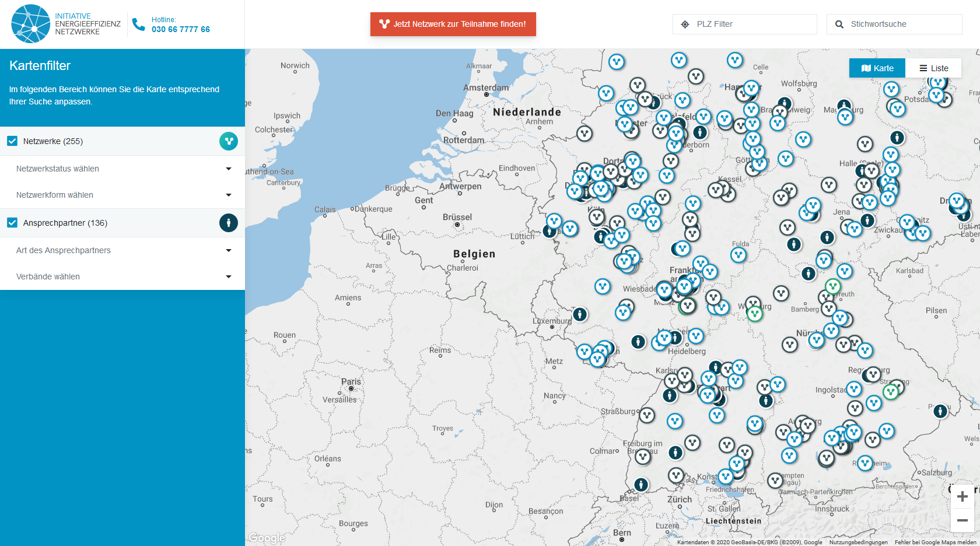The height and width of the screenshot is (546, 980).
Task: Click the search magnifier icon
Action: (839, 24)
